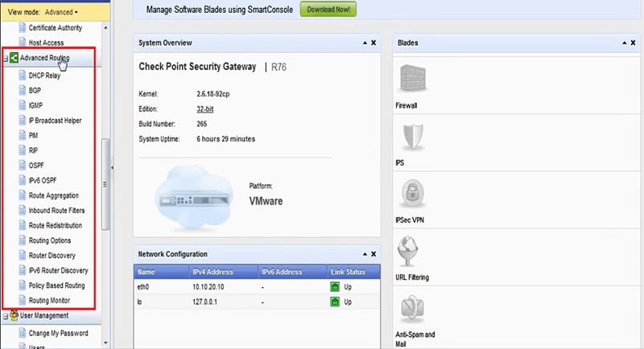Close the Network Configuration panel
644x349 pixels.
pos(374,254)
